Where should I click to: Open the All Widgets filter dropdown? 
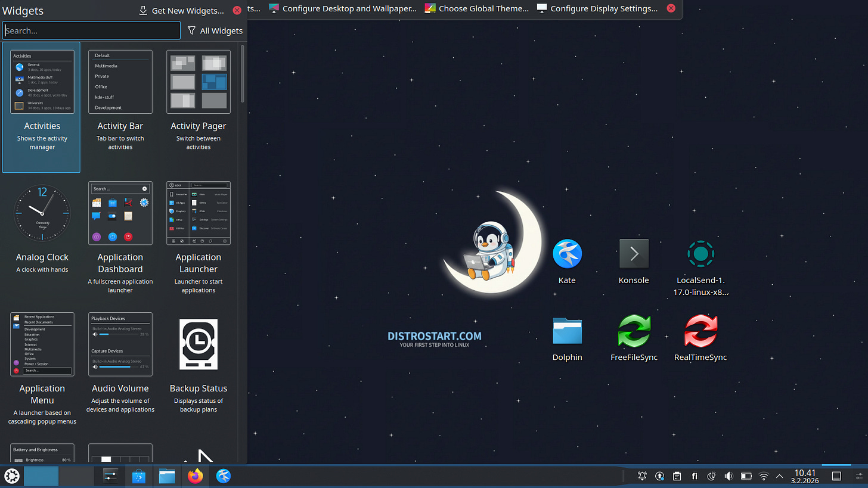[215, 30]
